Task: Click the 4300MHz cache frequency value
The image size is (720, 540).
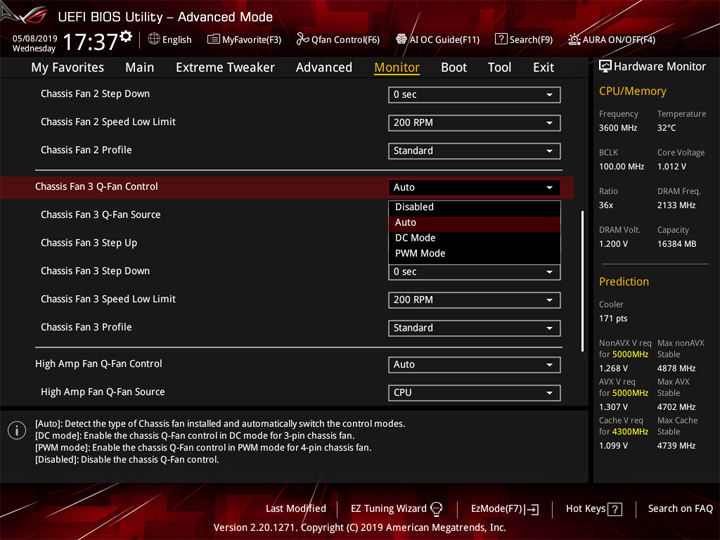Action: (630, 432)
